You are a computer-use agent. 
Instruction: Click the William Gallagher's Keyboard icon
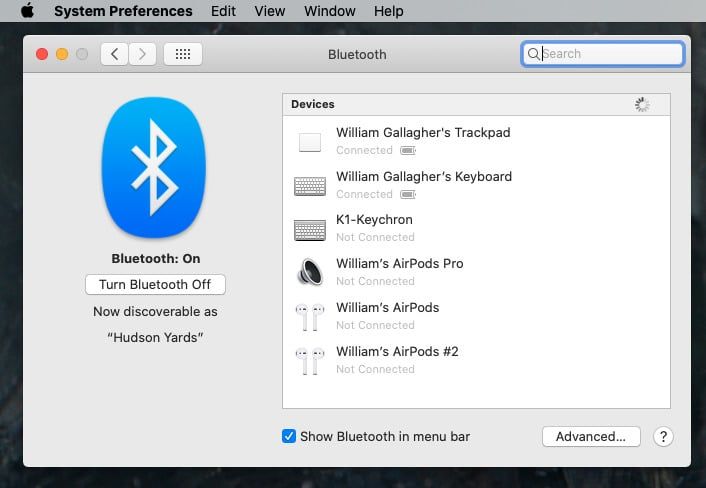click(x=310, y=186)
